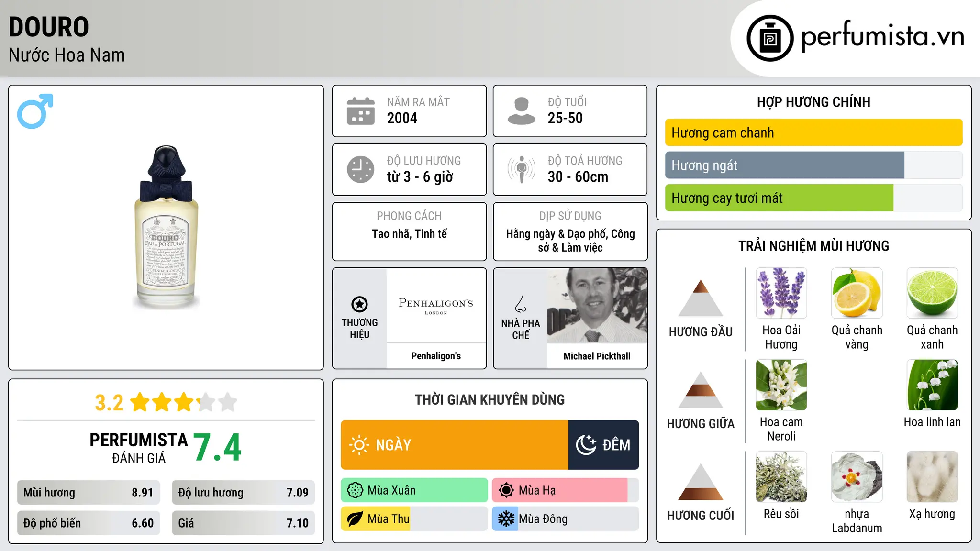Click the Mùi hương 8.91 score bar
The height and width of the screenshot is (551, 980).
coord(89,493)
